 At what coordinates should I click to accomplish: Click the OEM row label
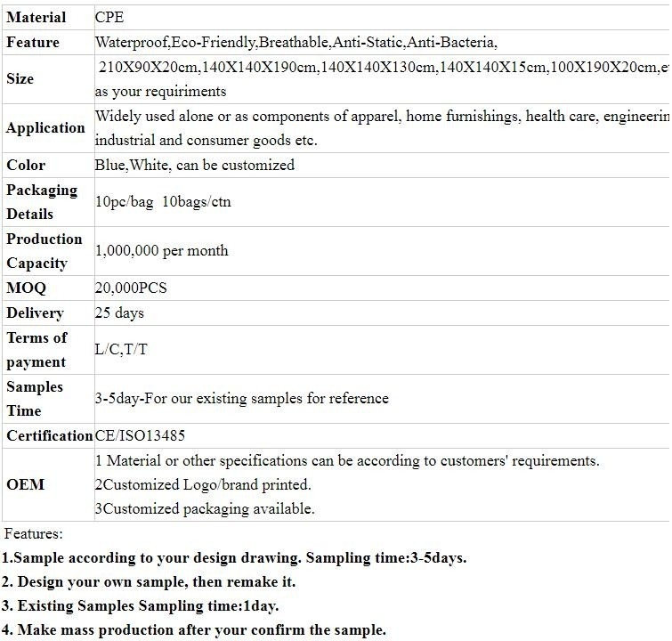tap(25, 485)
